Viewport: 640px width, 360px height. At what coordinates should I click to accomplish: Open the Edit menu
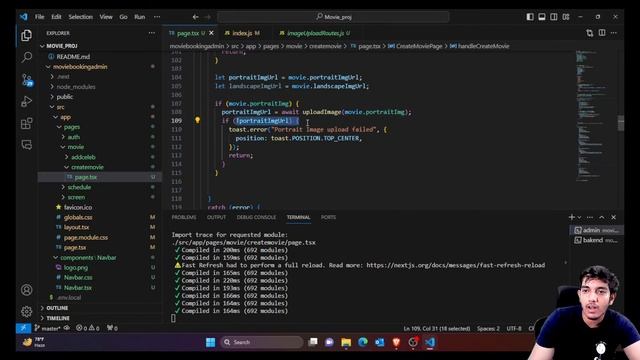(x=56, y=17)
